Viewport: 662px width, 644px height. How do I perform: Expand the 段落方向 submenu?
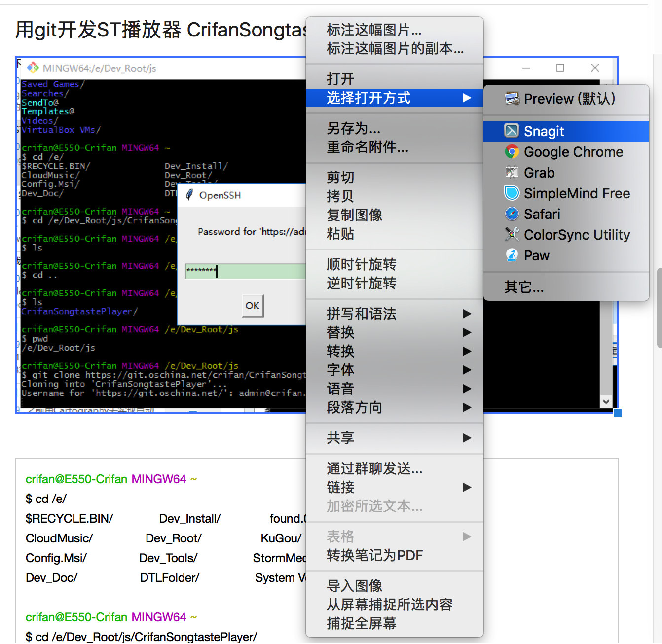click(x=395, y=407)
